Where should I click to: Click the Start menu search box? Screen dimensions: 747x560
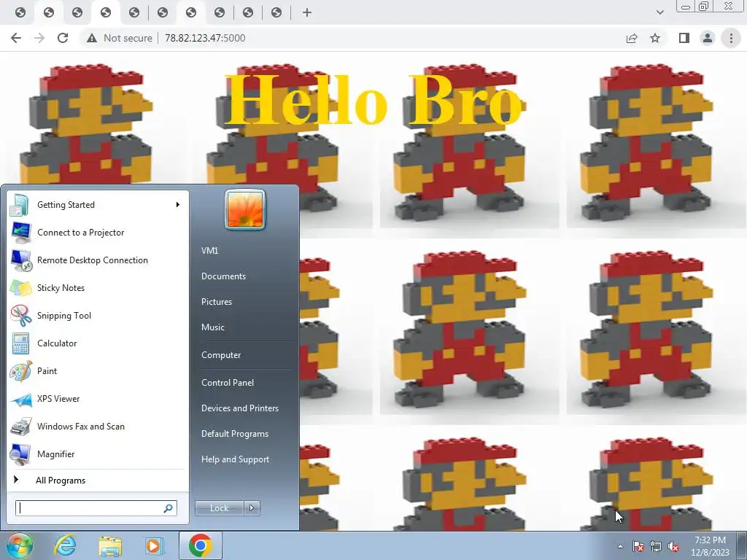pos(89,508)
